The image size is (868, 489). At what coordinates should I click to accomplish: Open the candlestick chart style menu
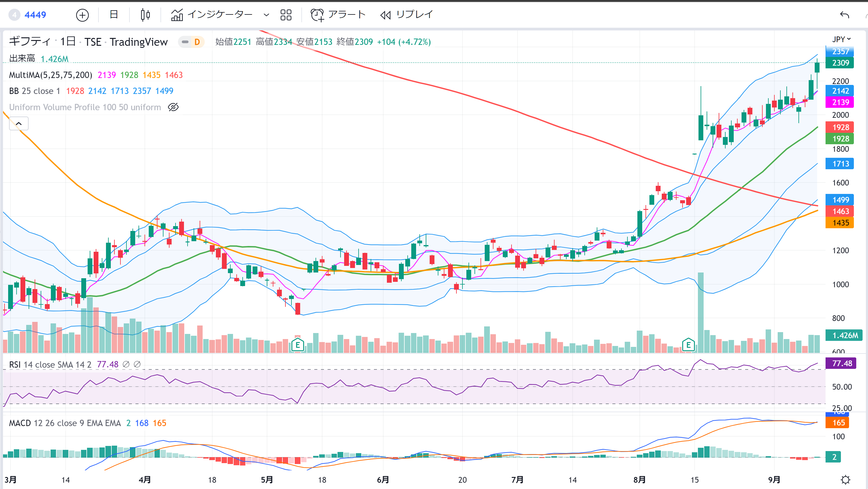point(145,15)
